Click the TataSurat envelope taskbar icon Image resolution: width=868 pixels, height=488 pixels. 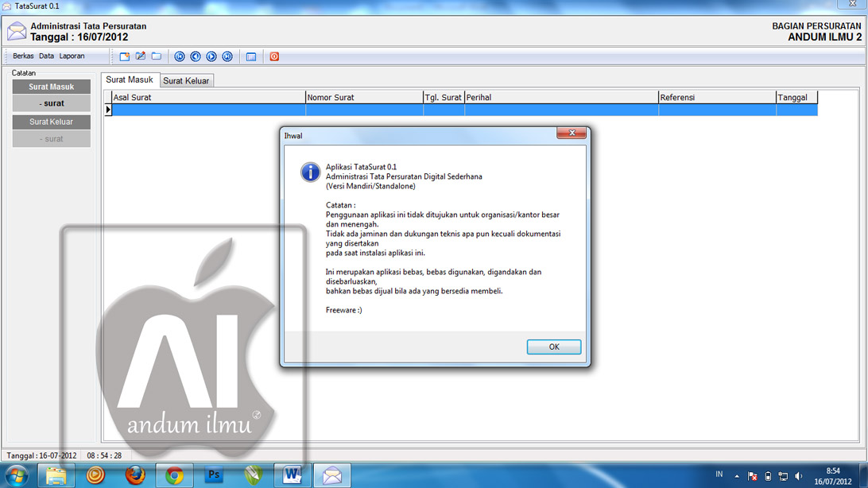[332, 475]
